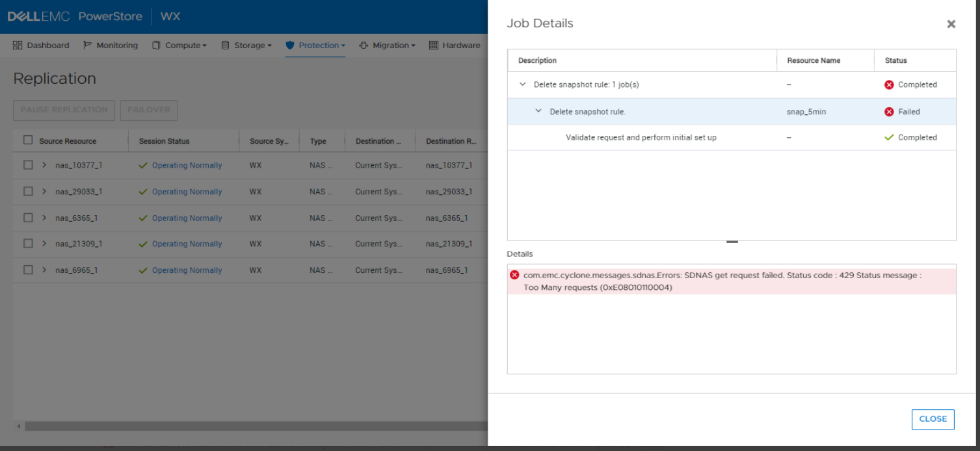Click the red Failed status icon

889,112
